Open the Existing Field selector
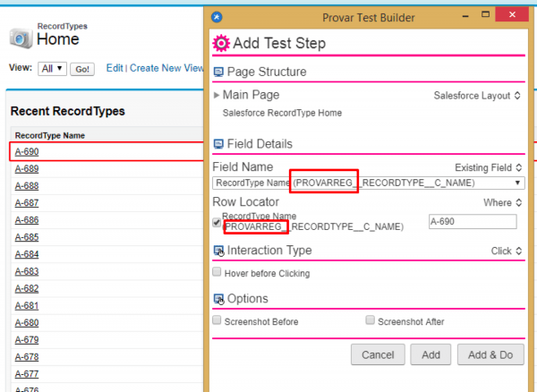 489,167
